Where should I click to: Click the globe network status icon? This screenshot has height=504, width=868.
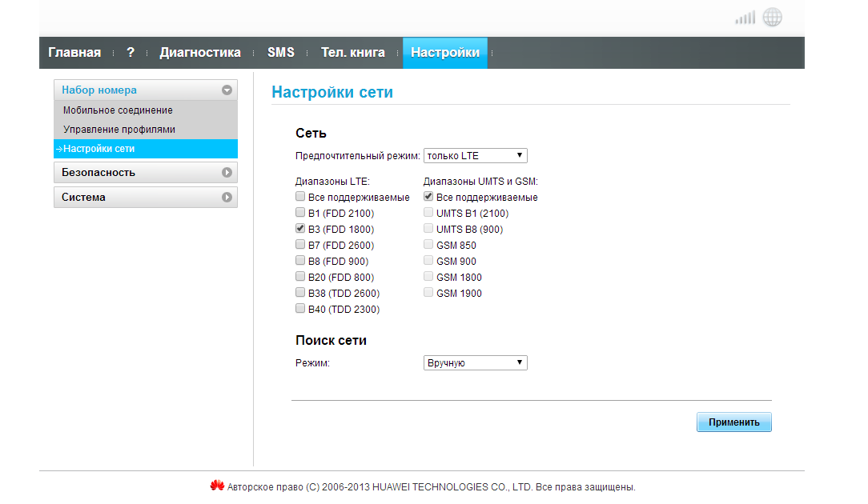[x=772, y=18]
